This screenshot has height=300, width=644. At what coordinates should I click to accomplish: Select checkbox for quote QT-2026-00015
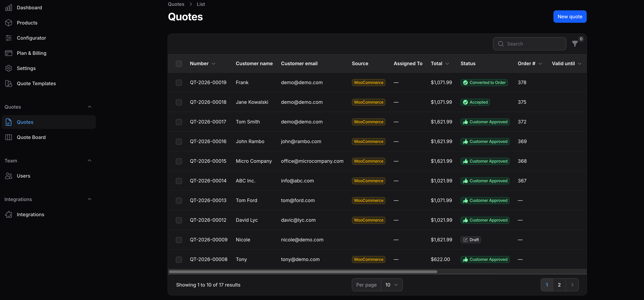pyautogui.click(x=179, y=161)
